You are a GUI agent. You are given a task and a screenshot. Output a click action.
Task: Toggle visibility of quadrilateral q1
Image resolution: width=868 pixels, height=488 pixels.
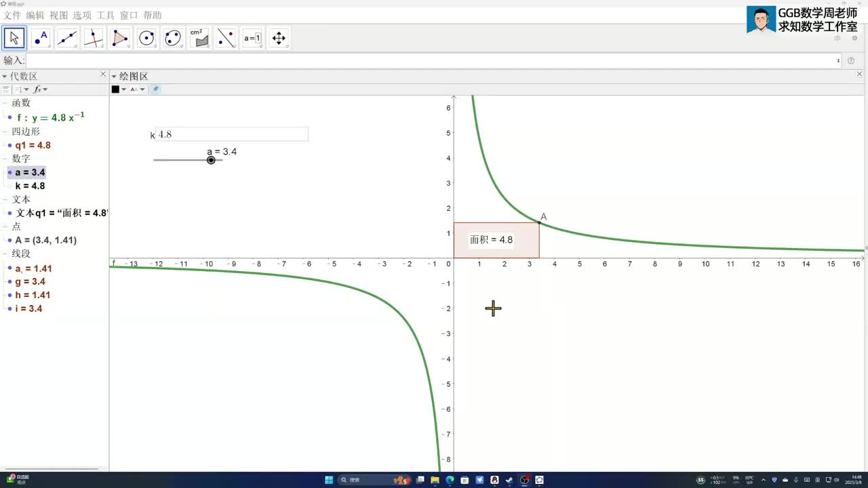click(9, 145)
